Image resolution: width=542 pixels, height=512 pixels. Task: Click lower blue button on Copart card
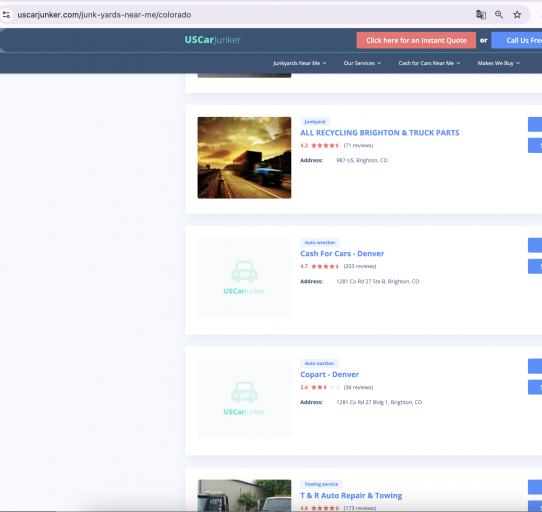pyautogui.click(x=535, y=387)
